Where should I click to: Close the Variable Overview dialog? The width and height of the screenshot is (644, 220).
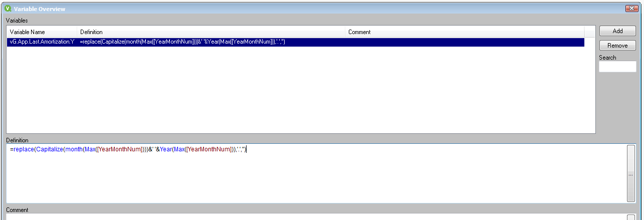pyautogui.click(x=631, y=9)
